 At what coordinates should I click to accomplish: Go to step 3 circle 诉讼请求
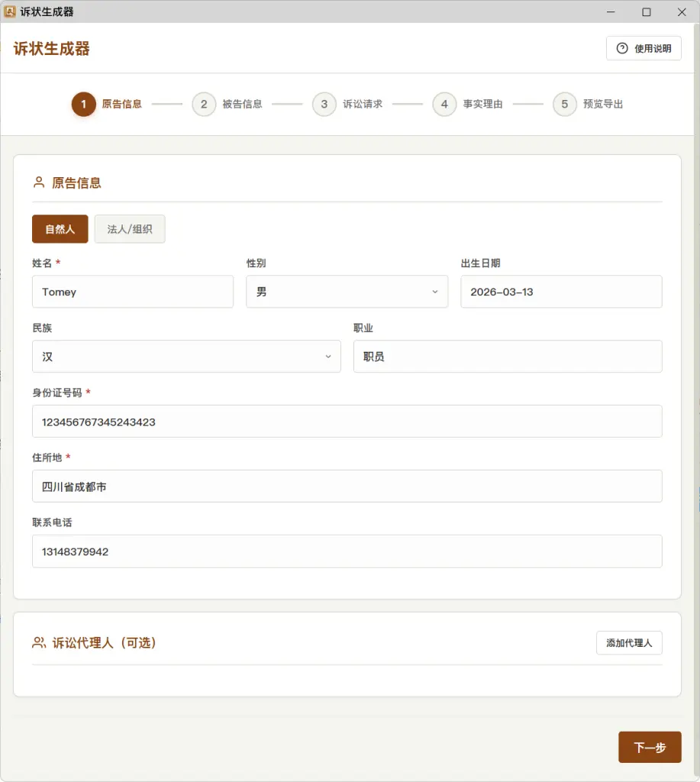(324, 104)
